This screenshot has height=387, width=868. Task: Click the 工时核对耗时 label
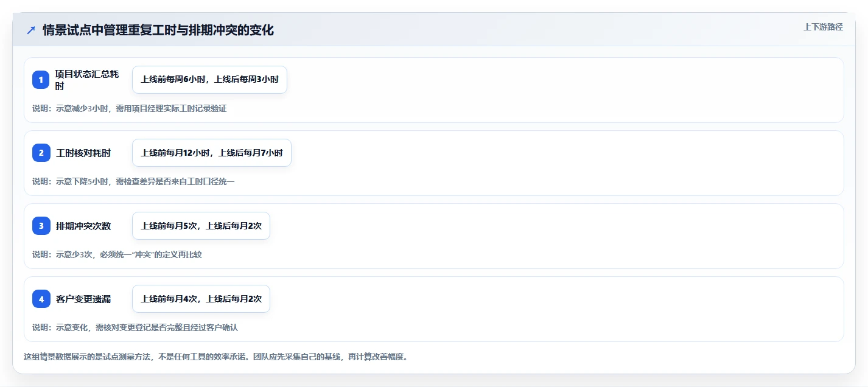point(83,153)
